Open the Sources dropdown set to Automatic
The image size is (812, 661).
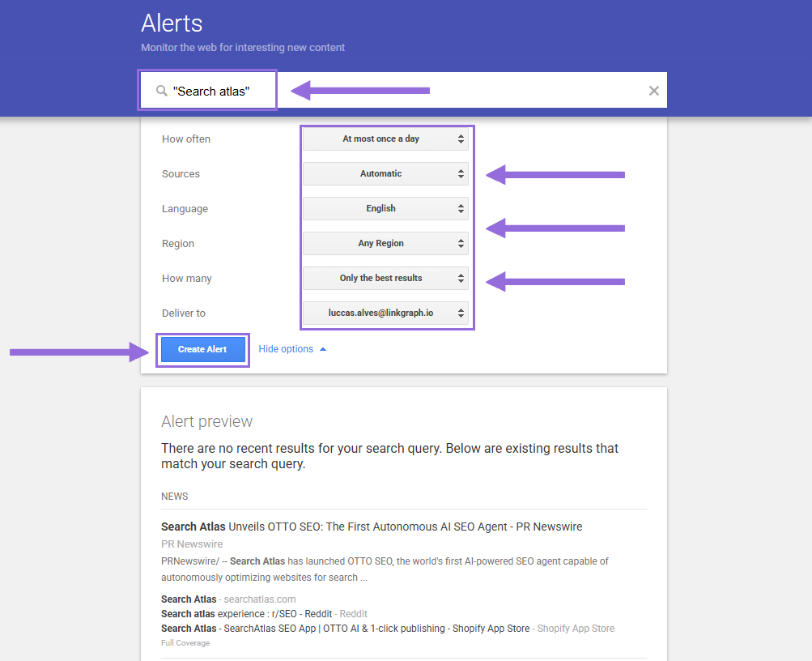385,173
